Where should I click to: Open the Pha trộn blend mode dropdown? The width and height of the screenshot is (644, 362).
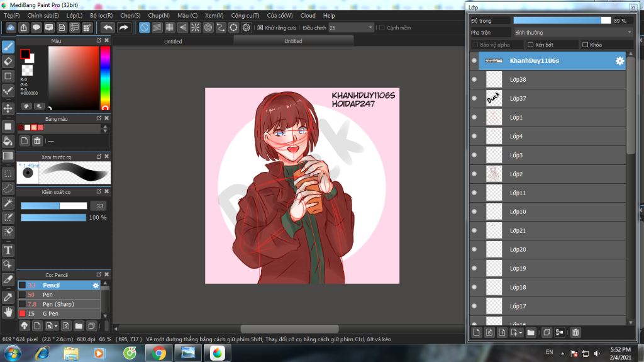tap(574, 32)
